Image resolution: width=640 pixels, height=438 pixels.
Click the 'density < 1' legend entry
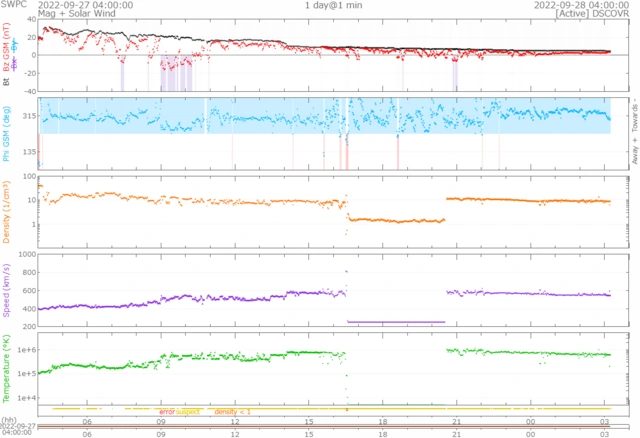pos(231,412)
